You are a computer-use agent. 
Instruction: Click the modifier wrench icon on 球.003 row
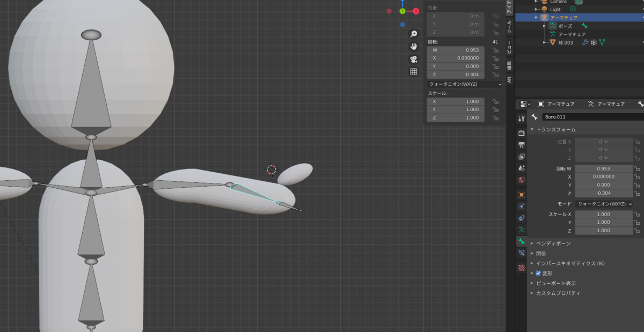[x=586, y=42]
